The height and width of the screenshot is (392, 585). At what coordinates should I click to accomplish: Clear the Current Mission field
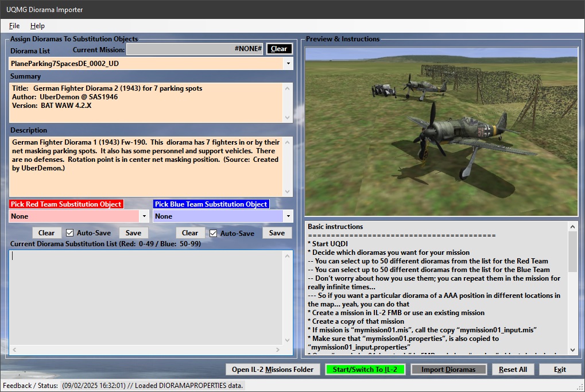coord(279,49)
